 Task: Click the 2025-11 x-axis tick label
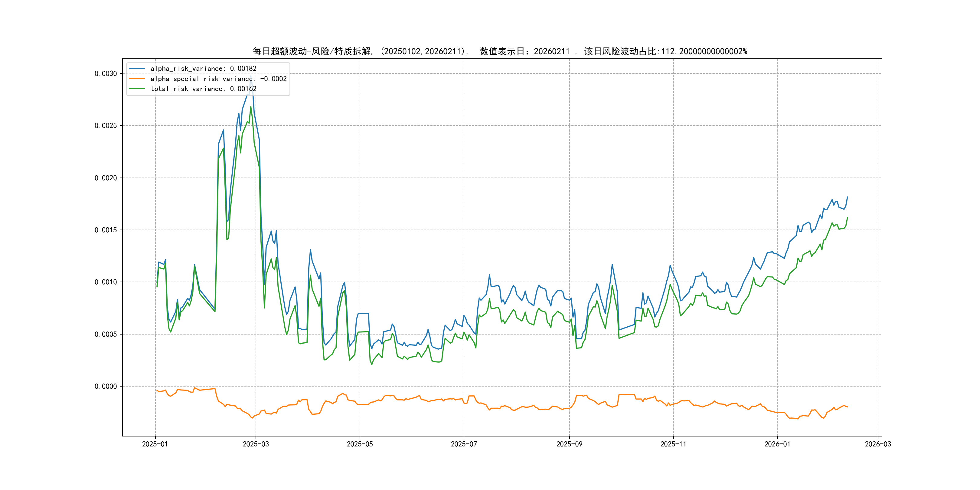673,444
